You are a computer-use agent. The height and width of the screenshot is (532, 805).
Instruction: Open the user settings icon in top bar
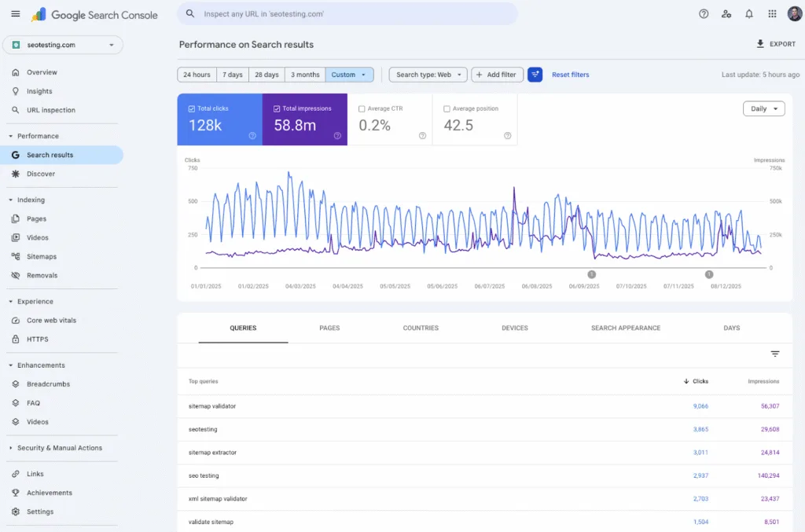pyautogui.click(x=726, y=13)
